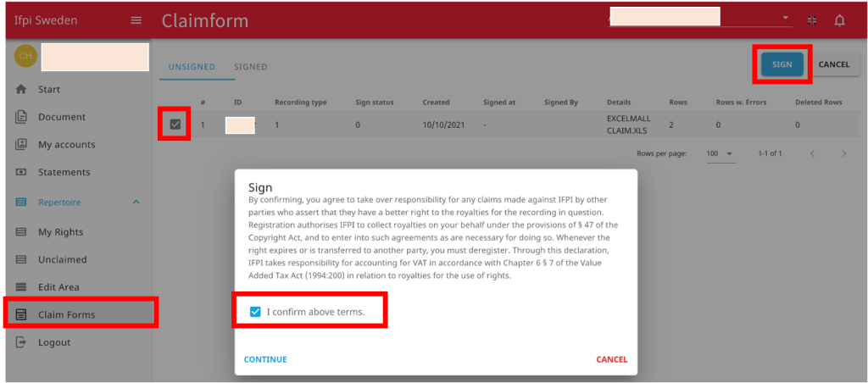The image size is (868, 383).
Task: Open the hamburger menu next to Ifpi Sweden
Action: point(136,21)
